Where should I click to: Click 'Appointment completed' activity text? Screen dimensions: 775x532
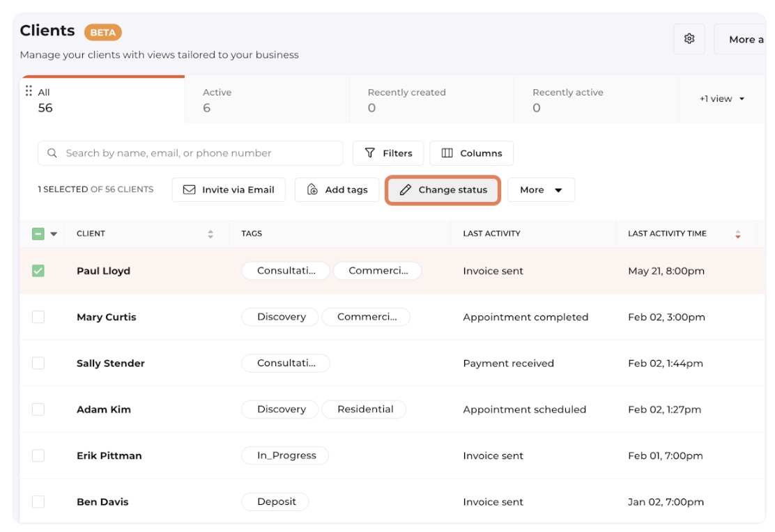tap(526, 317)
